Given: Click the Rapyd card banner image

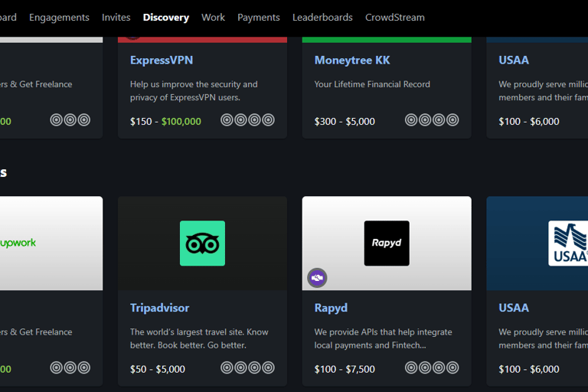Looking at the screenshot, I should click(387, 243).
